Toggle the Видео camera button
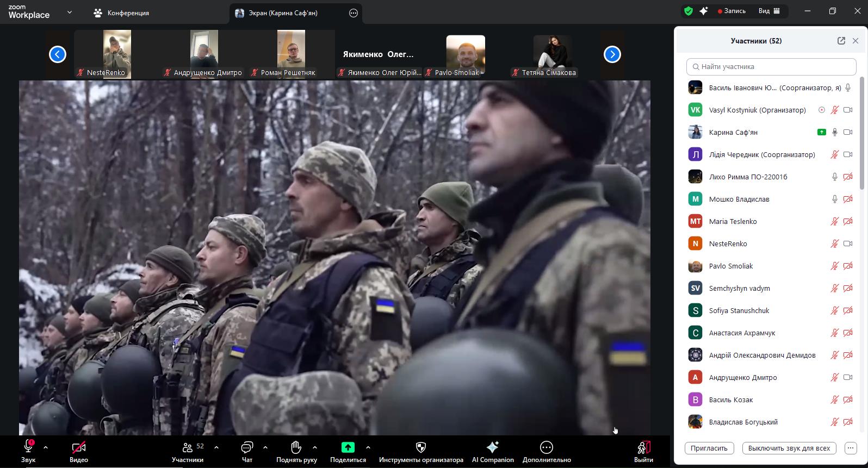Screen dimensions: 868x468 click(x=79, y=452)
